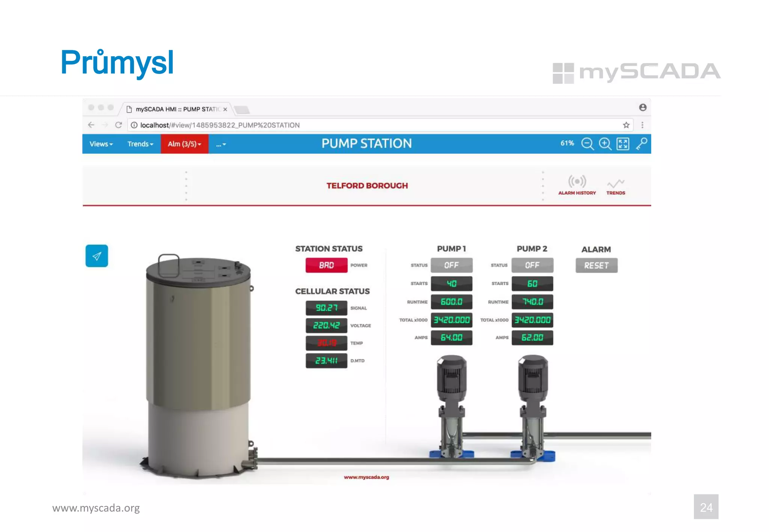This screenshot has width=769, height=532.
Task: Click the zoom out magnifier icon
Action: coord(588,144)
